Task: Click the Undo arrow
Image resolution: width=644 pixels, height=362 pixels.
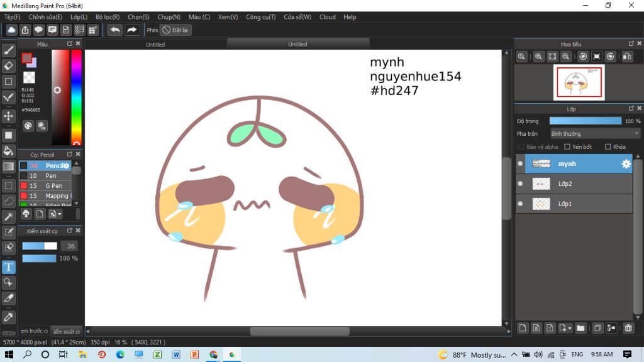Action: (115, 30)
